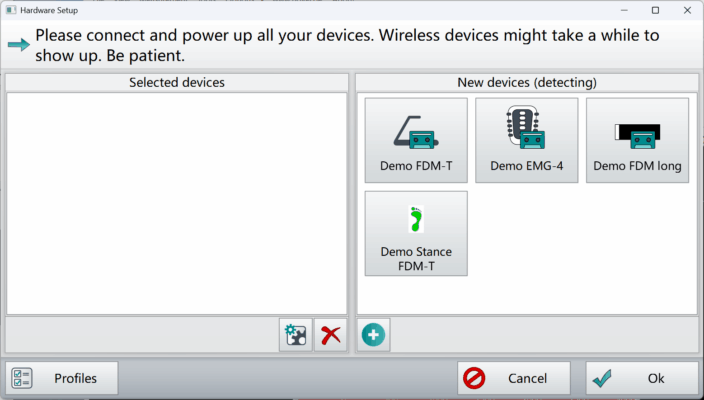Click inside the empty Selected devices list
This screenshot has width=704, height=400.
click(177, 200)
